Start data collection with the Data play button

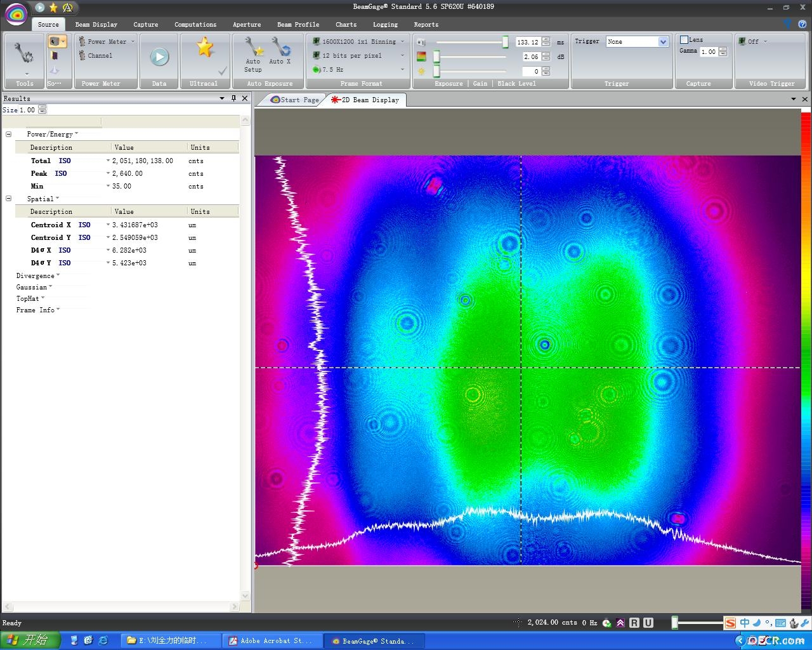(x=159, y=57)
